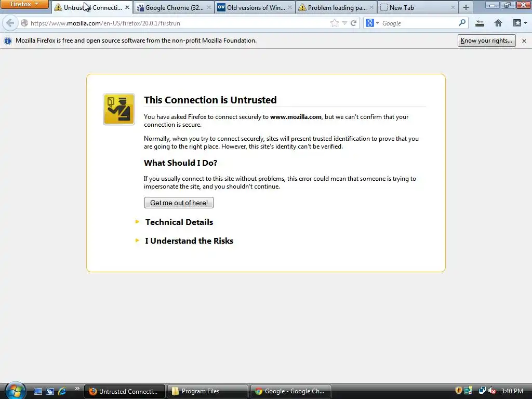Image resolution: width=532 pixels, height=399 pixels.
Task: Launch Internet Explorer from quick launch
Action: [x=62, y=392]
